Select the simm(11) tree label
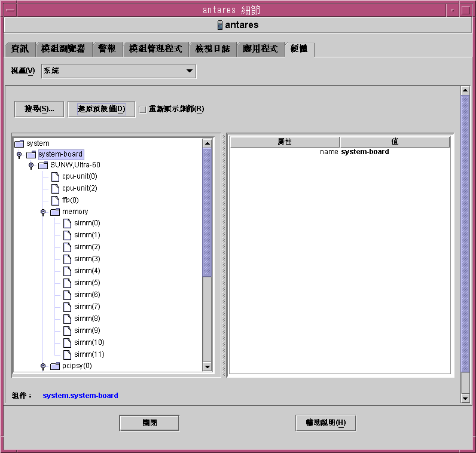Viewport: 476px width, 453px height. (89, 354)
